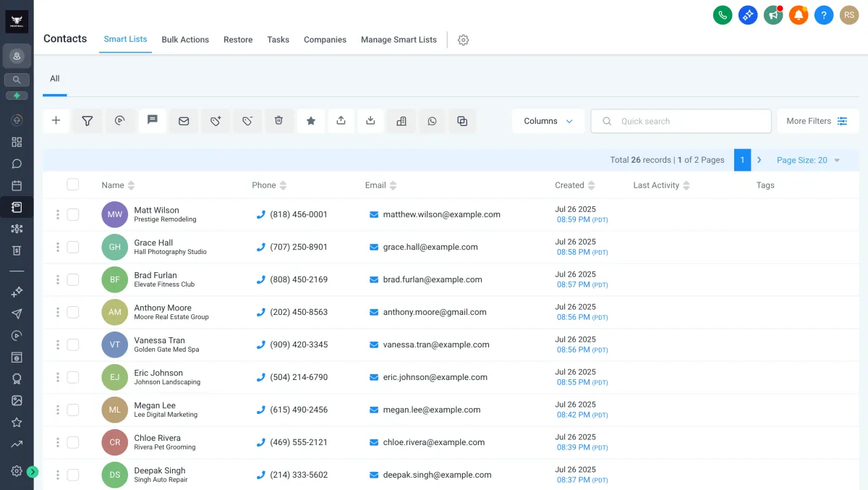Open the green phone dialer icon
The height and width of the screenshot is (490, 868).
[x=722, y=15]
